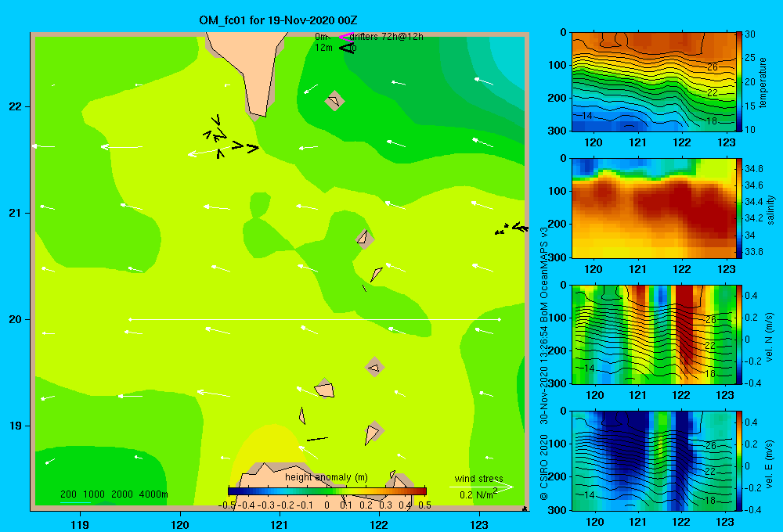This screenshot has width=783, height=532.
Task: Click the '26' isotherm label in temperature panel
Action: [x=712, y=66]
